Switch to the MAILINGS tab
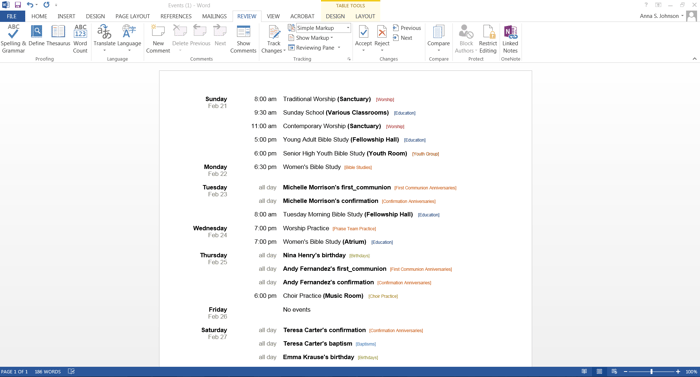The height and width of the screenshot is (377, 700). point(214,16)
